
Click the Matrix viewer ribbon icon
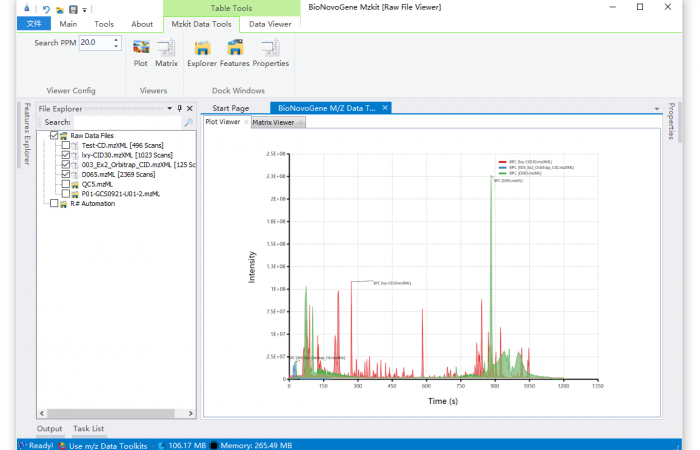tap(166, 52)
